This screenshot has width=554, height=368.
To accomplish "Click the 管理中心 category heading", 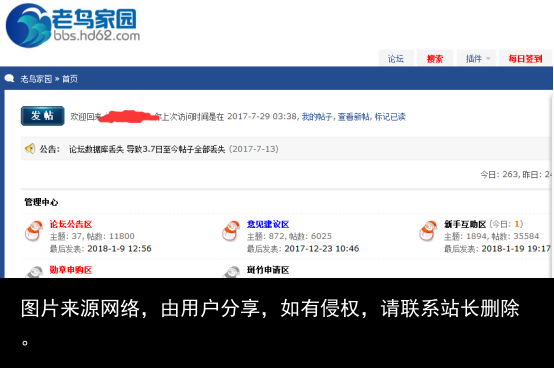I will pyautogui.click(x=41, y=202).
